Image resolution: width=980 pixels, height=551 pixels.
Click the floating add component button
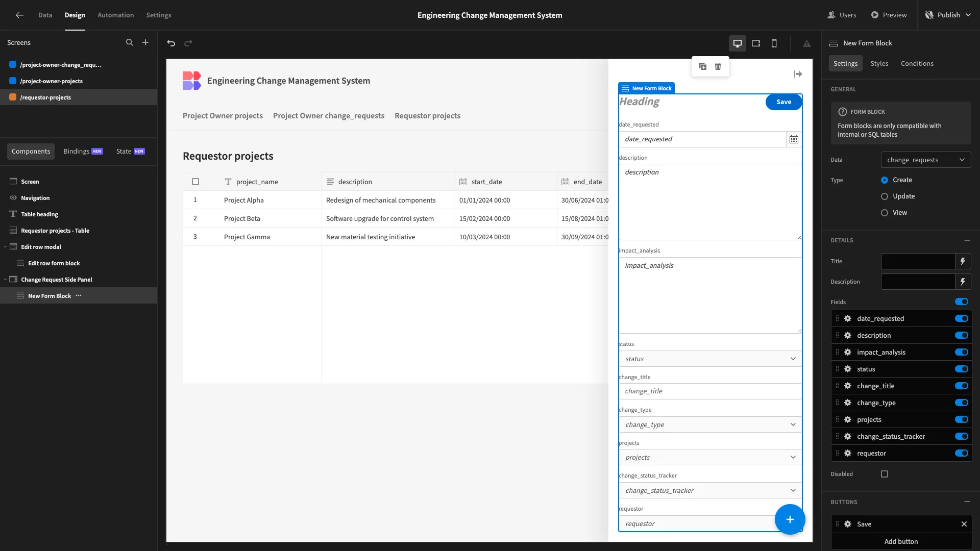pyautogui.click(x=790, y=519)
